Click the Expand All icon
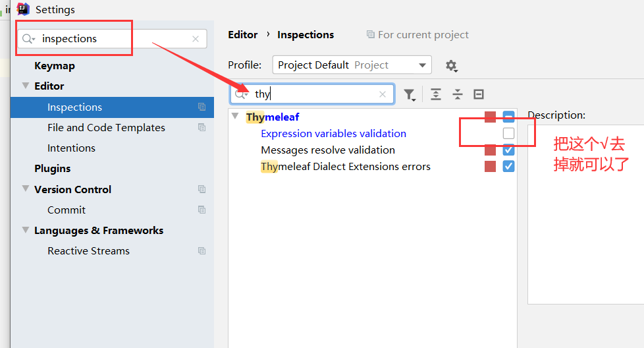The width and height of the screenshot is (644, 348). (436, 94)
